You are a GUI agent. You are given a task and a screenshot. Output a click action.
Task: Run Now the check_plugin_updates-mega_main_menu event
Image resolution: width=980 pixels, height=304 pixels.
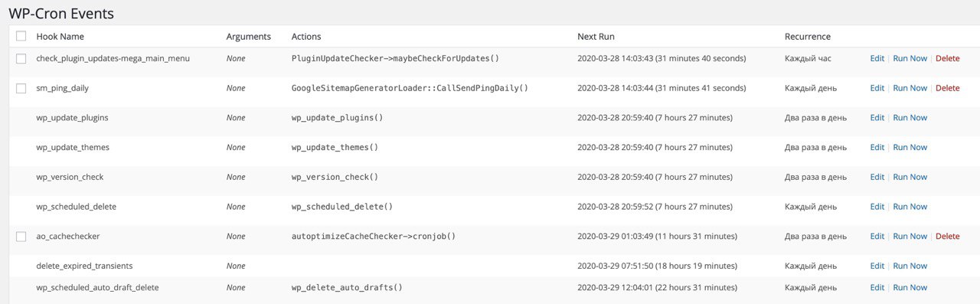coord(910,58)
